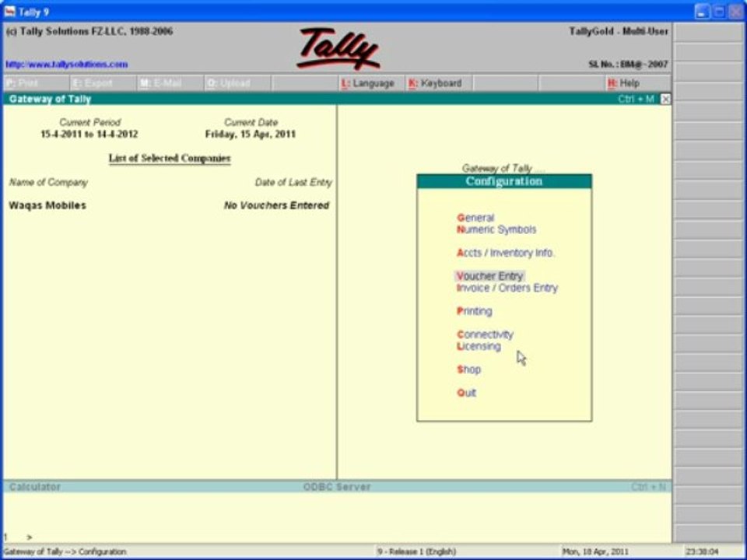Click the TallyGold - Multi-User label
The image size is (747, 560).
click(619, 31)
